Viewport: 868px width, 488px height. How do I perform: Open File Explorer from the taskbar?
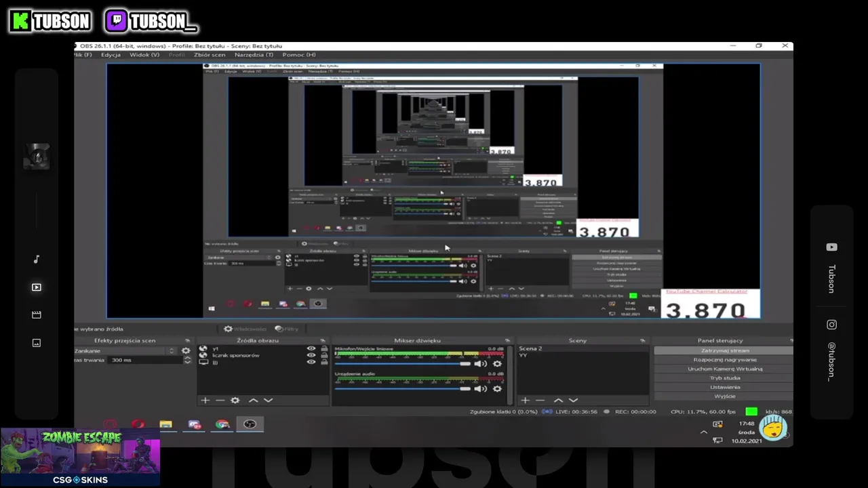(166, 424)
